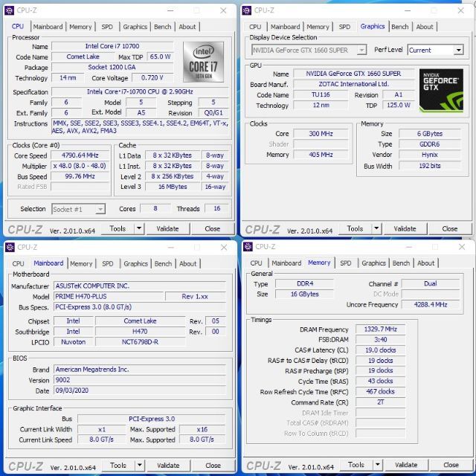Open Tools dropdown arrow in Graphics window
The height and width of the screenshot is (476, 476).
tap(376, 228)
